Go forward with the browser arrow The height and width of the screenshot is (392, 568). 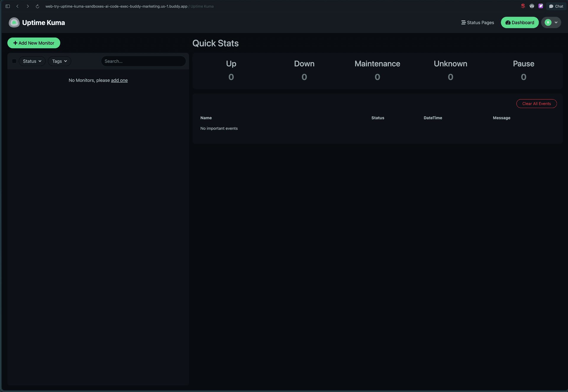[28, 6]
